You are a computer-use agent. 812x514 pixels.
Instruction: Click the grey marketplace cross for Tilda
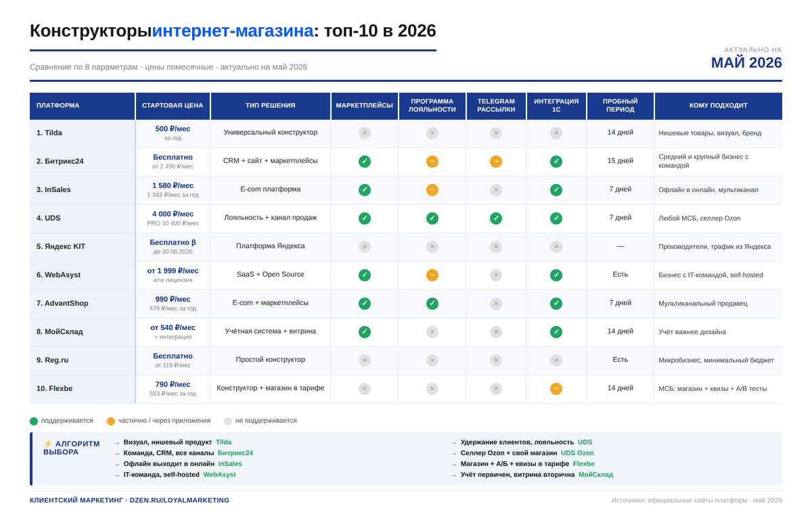[365, 133]
